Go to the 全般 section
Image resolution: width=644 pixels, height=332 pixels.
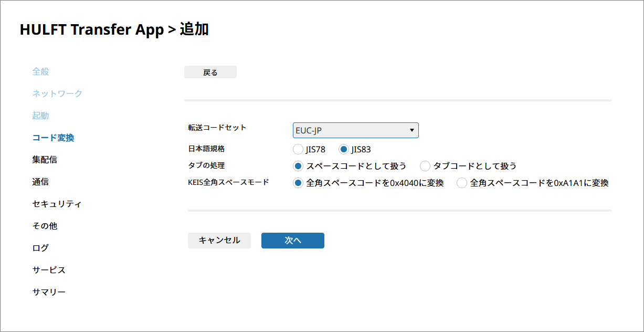pyautogui.click(x=41, y=71)
